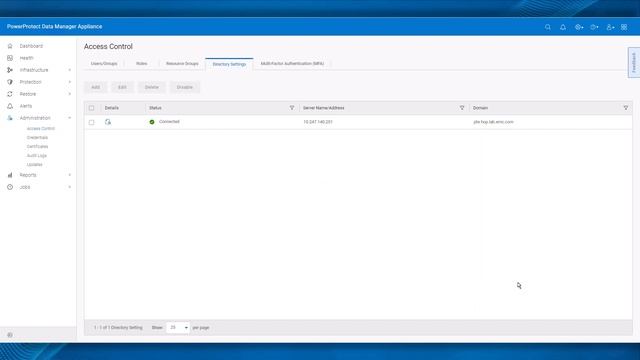Select the Infrastructure sidebar icon
Viewport: 640px width, 360px height.
(x=10, y=70)
